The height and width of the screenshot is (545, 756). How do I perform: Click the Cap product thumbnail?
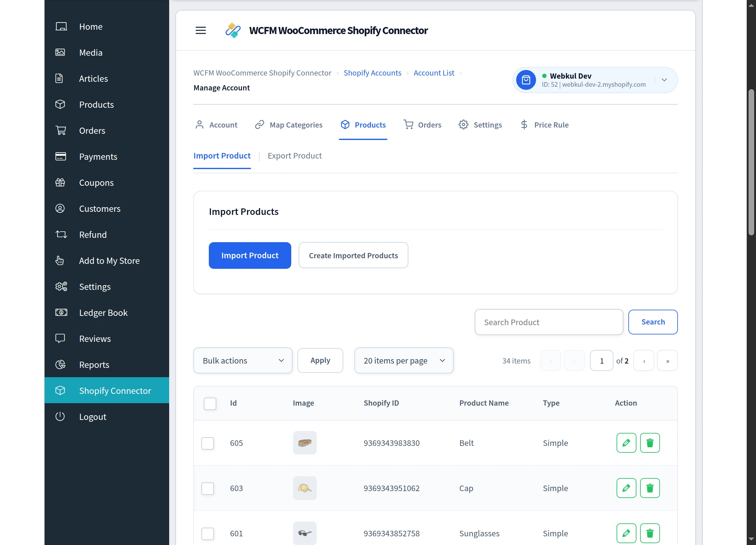point(305,488)
